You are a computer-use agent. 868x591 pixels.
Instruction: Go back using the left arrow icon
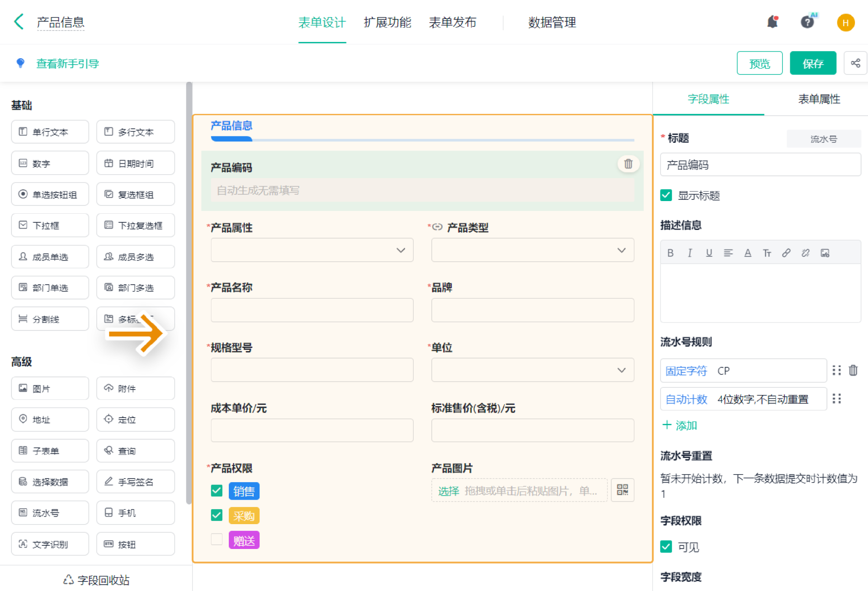pos(19,22)
